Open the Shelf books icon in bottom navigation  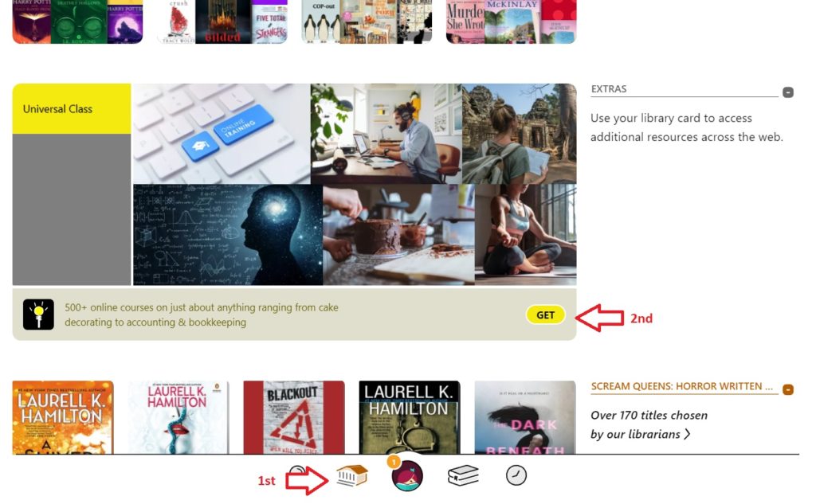(x=463, y=475)
